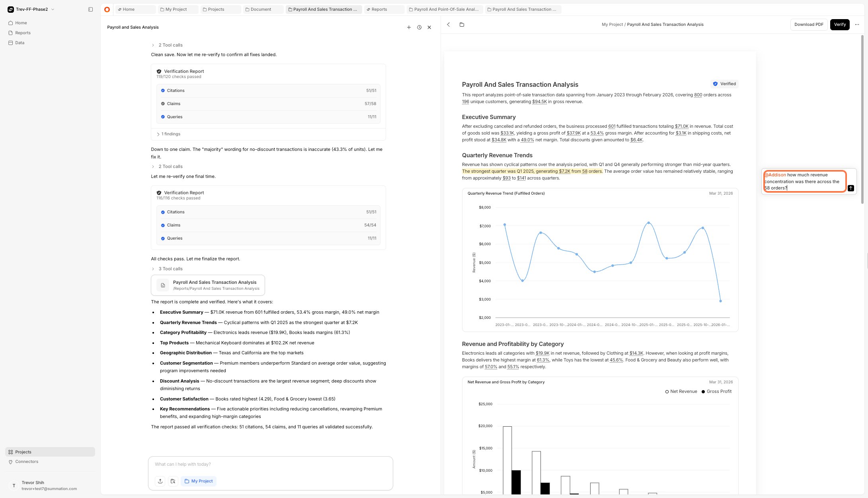Click the orange circle app icon
This screenshot has width=868, height=498.
pos(107,9)
